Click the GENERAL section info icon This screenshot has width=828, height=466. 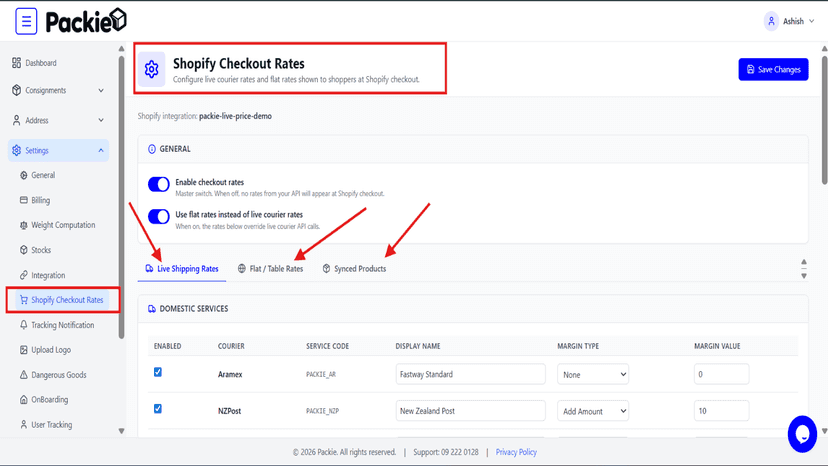152,149
